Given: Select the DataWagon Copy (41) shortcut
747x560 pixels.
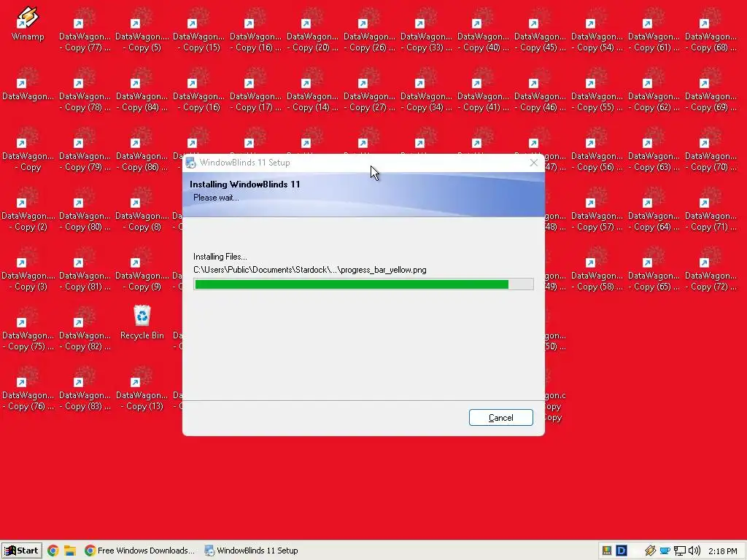Looking at the screenshot, I should point(484,90).
